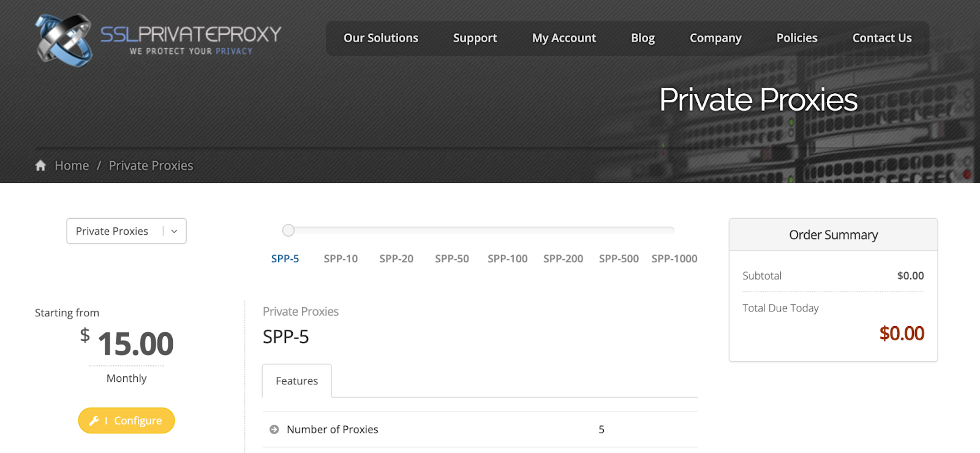Click the arrow icon beside Number of Proxies
This screenshot has height=453, width=980.
pyautogui.click(x=274, y=430)
